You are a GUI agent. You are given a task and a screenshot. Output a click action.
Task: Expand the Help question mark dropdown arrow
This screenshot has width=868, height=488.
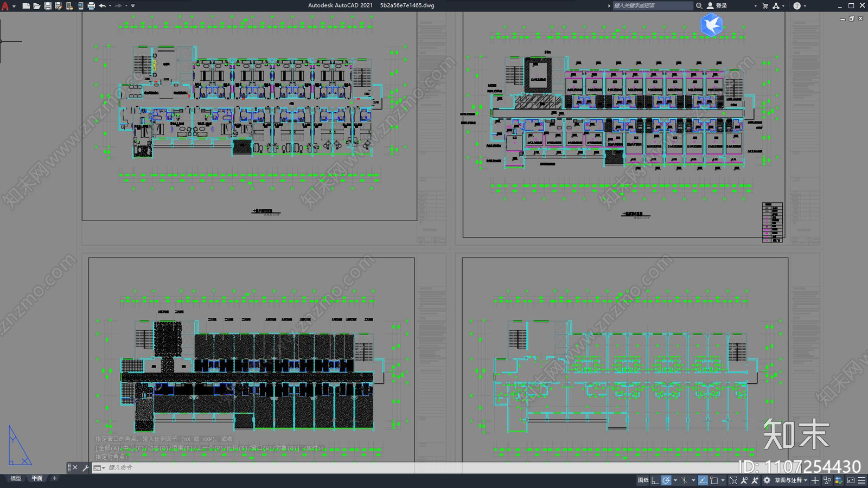click(805, 6)
